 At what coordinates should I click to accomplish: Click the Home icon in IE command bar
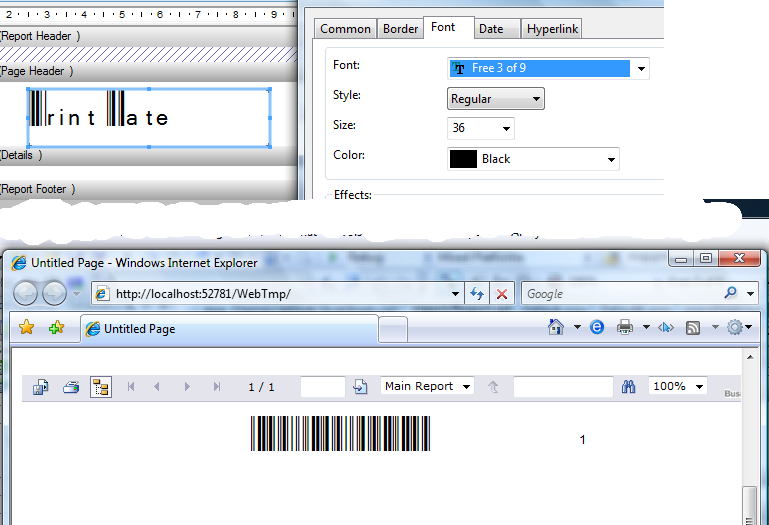(x=556, y=327)
